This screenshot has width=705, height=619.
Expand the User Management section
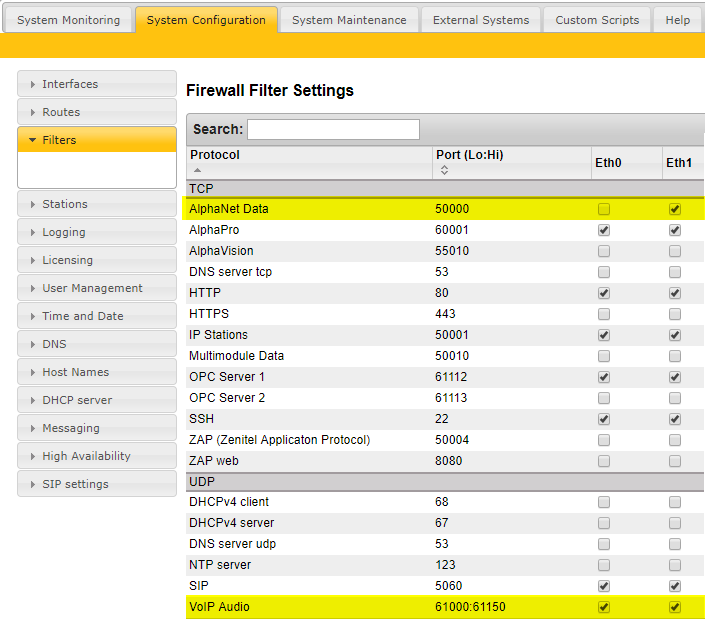97,288
